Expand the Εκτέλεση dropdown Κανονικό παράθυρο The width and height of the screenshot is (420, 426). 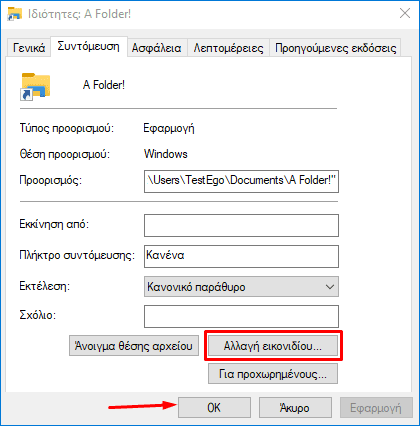coord(241,287)
